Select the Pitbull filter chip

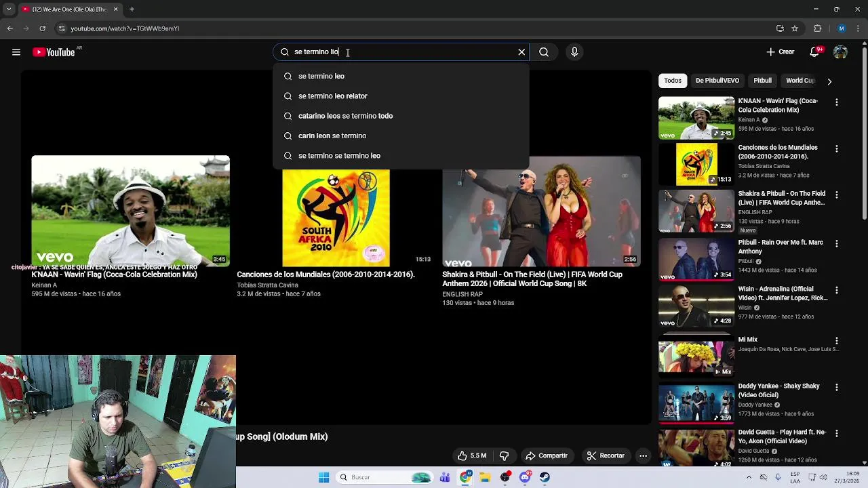click(762, 81)
